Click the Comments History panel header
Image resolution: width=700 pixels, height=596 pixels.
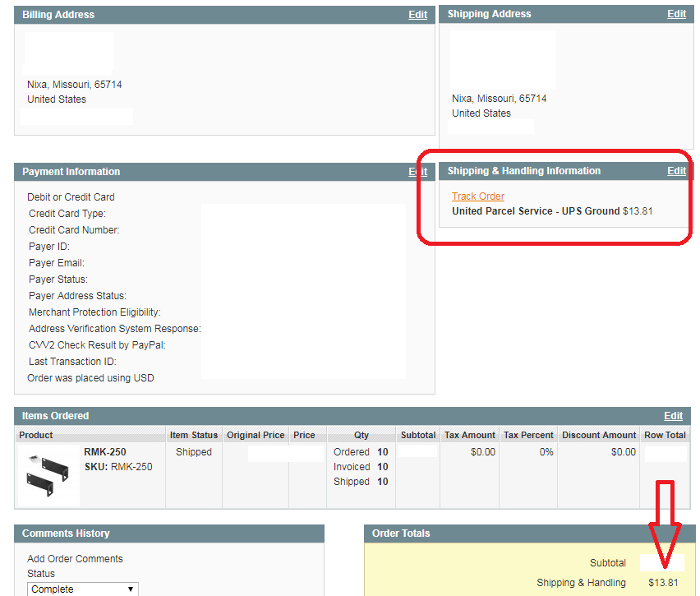(66, 534)
